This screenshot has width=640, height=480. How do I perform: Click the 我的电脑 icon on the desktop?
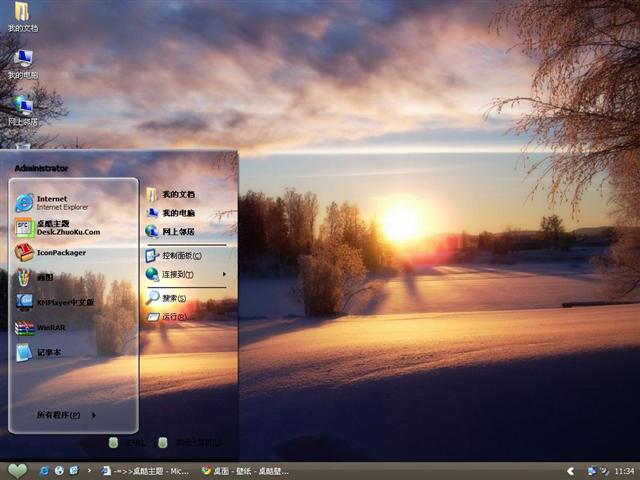click(22, 62)
